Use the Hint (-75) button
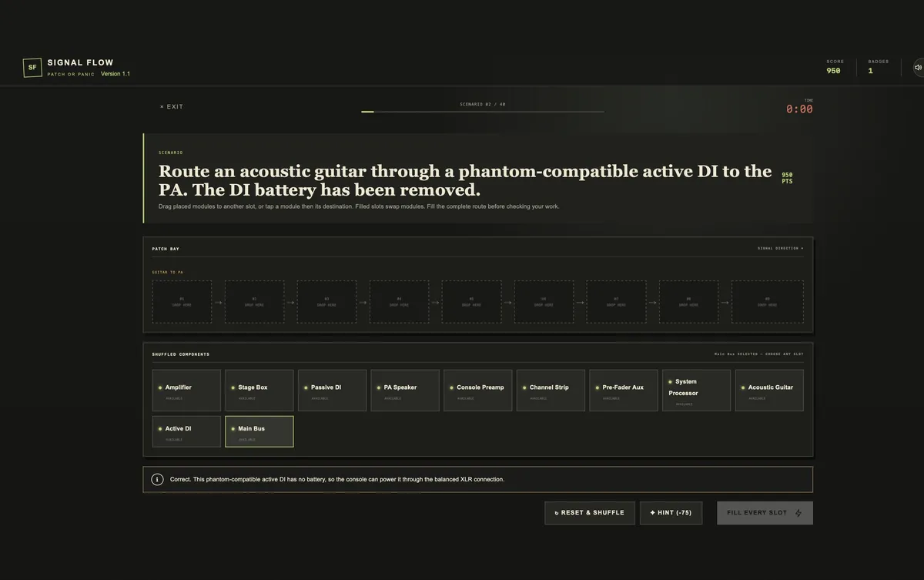924x580 pixels. [x=671, y=513]
